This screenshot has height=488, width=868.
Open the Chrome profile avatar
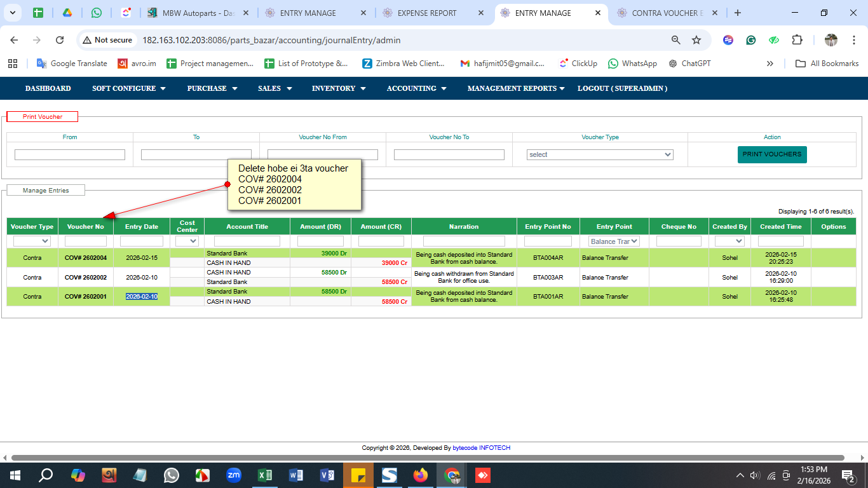[831, 40]
